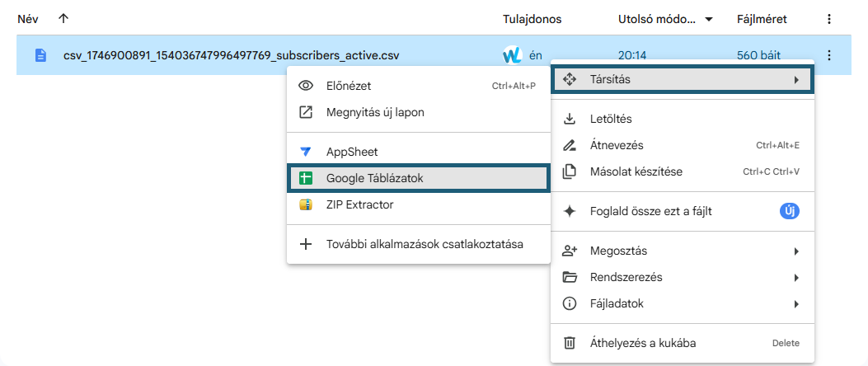This screenshot has height=366, width=868.
Task: Click the AppSheet logo icon
Action: [306, 152]
